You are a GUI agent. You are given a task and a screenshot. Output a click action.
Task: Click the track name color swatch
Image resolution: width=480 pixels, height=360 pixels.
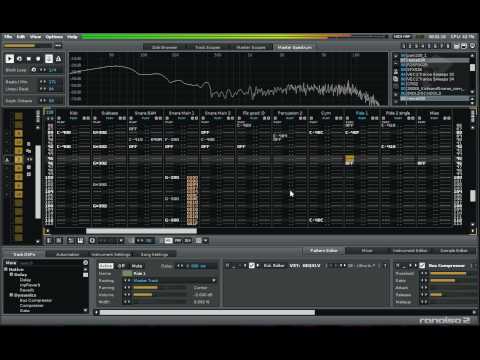(x=127, y=274)
